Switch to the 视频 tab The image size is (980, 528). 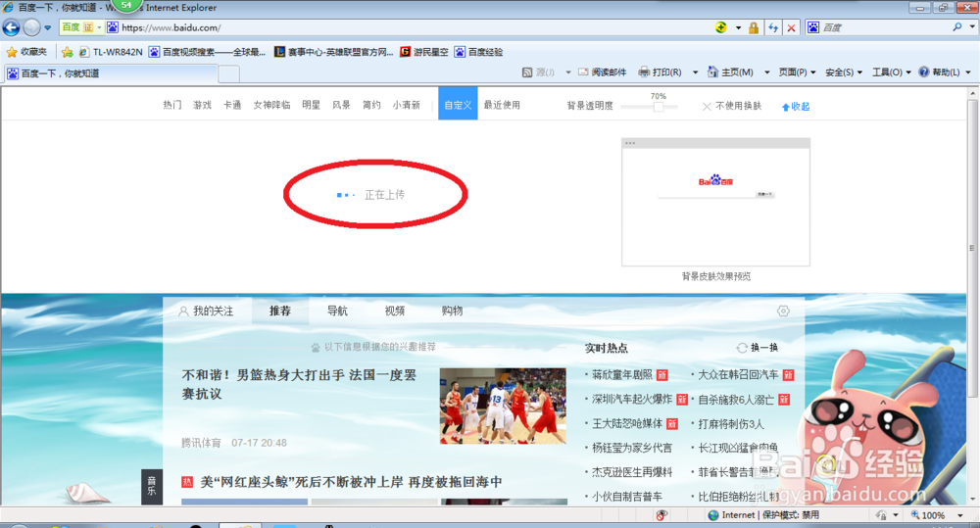394,311
